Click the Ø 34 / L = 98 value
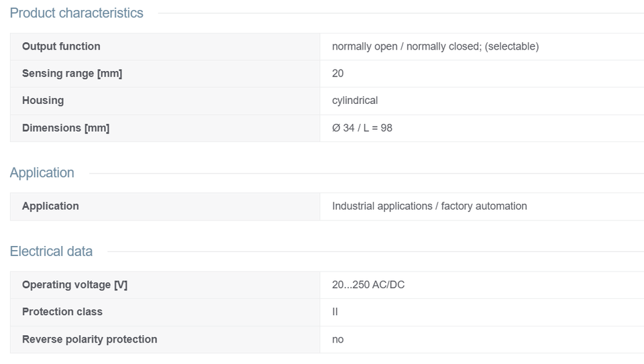 pyautogui.click(x=362, y=128)
